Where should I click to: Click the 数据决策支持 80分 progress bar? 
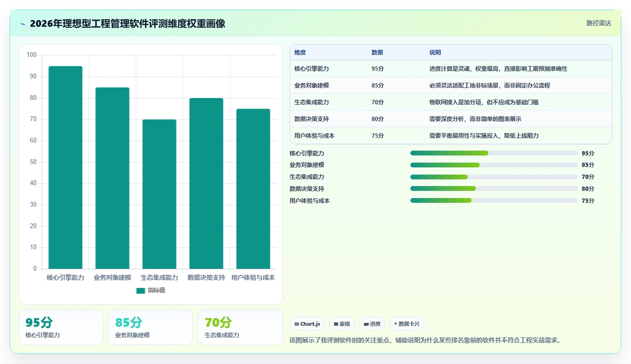494,188
